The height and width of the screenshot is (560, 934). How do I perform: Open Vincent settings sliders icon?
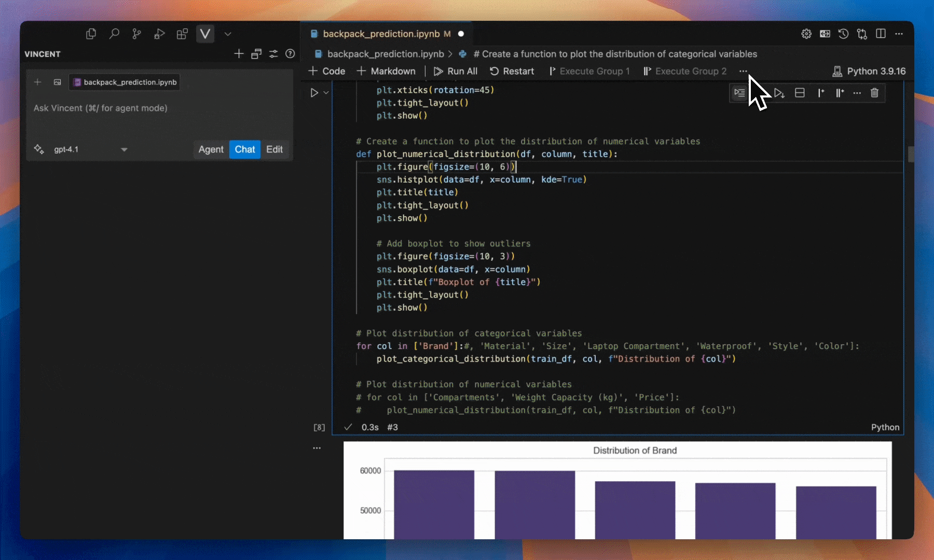pos(273,53)
